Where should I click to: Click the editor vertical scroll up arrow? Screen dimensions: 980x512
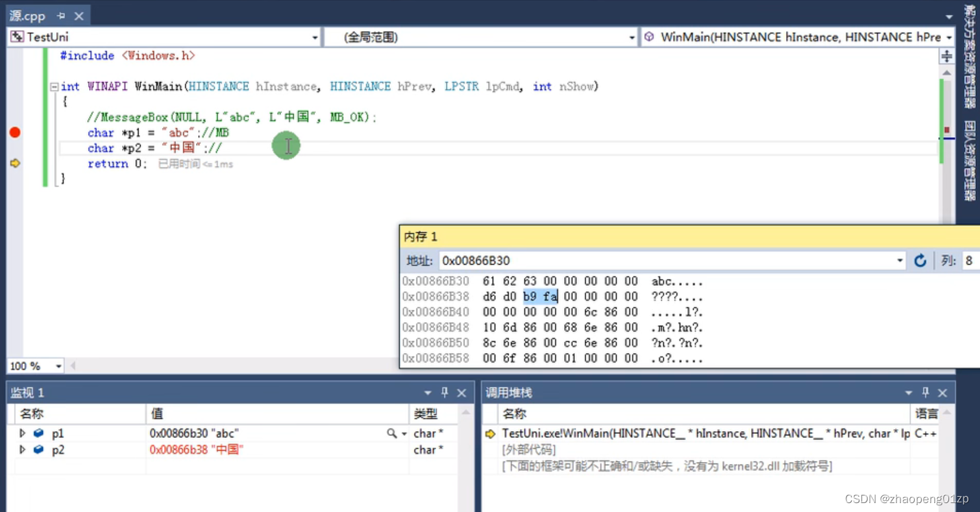[x=946, y=73]
